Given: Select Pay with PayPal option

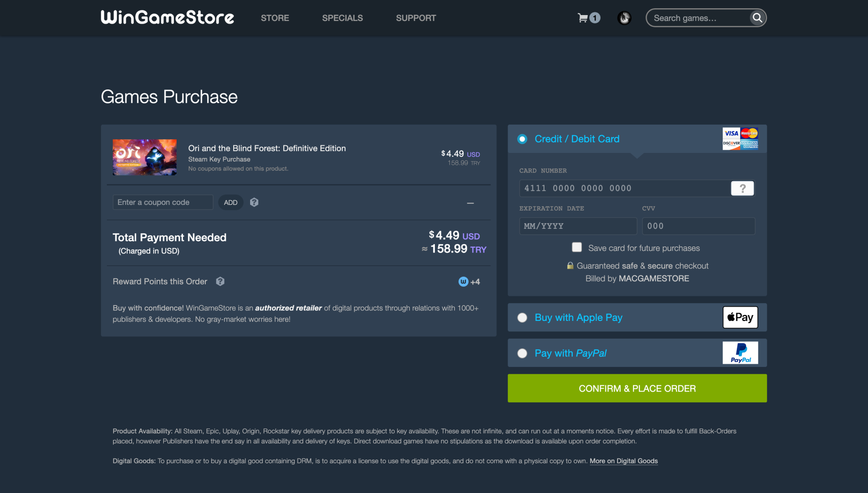Looking at the screenshot, I should pos(522,353).
